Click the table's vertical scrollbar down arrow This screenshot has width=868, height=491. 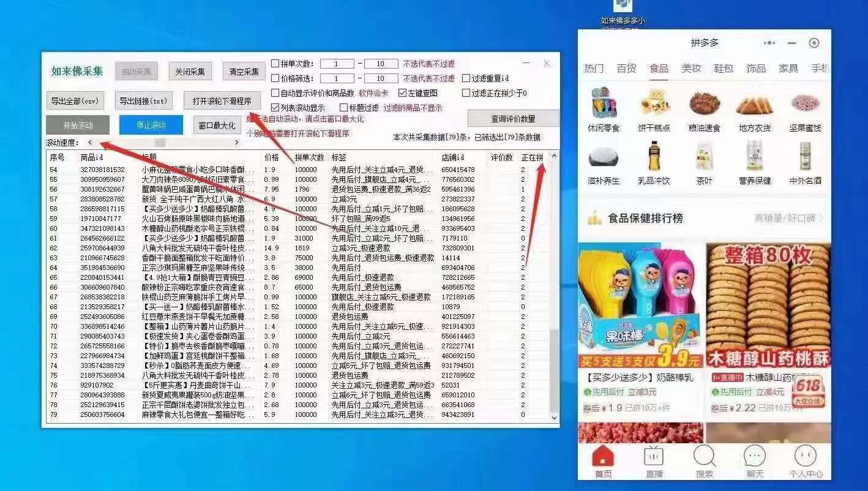pyautogui.click(x=555, y=418)
